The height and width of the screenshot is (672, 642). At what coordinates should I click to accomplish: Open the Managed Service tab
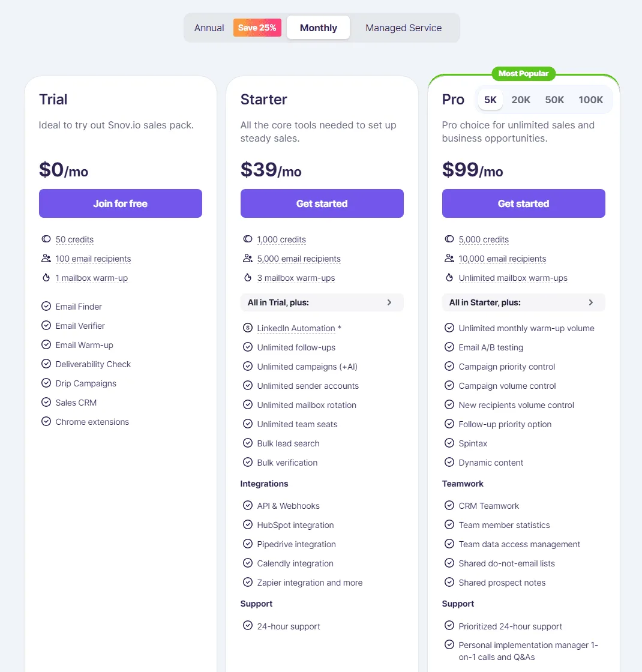coord(403,28)
